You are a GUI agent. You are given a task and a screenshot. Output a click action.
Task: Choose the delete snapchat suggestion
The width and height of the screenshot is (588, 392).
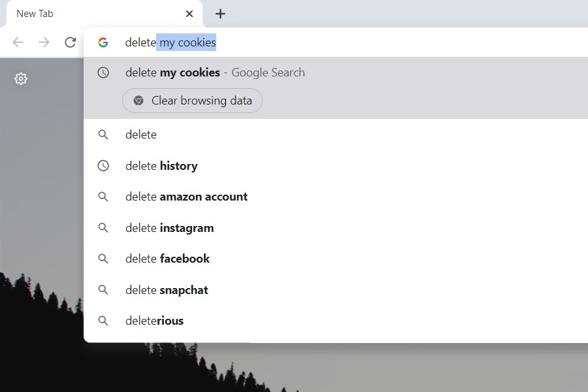[167, 290]
